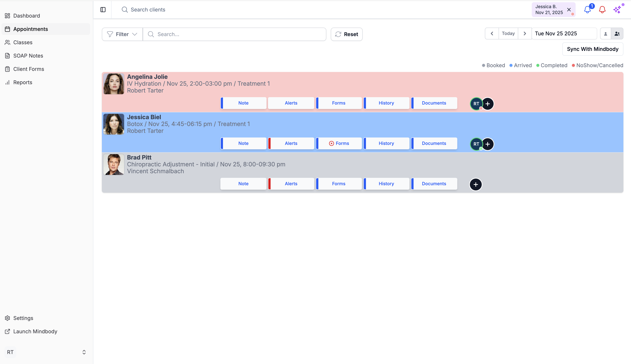Open Jessica Biel's Forms with red indicator
The image size is (631, 364).
(x=339, y=143)
